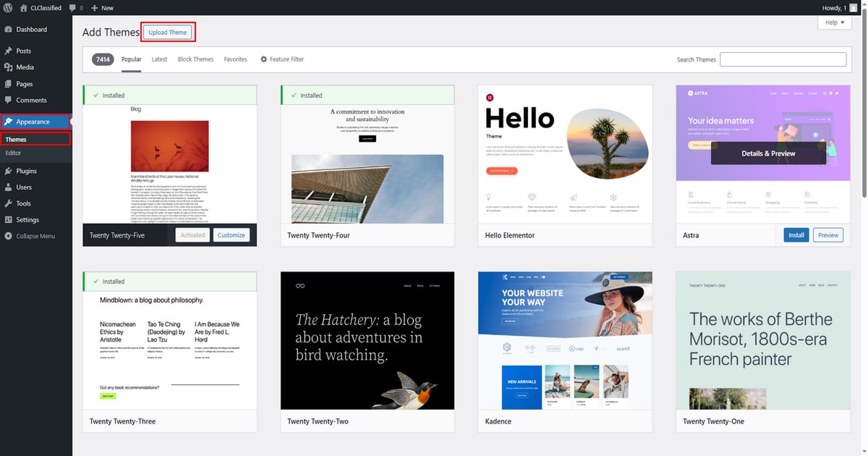The height and width of the screenshot is (456, 868).
Task: Click the Settings sliders icon
Action: [8, 220]
